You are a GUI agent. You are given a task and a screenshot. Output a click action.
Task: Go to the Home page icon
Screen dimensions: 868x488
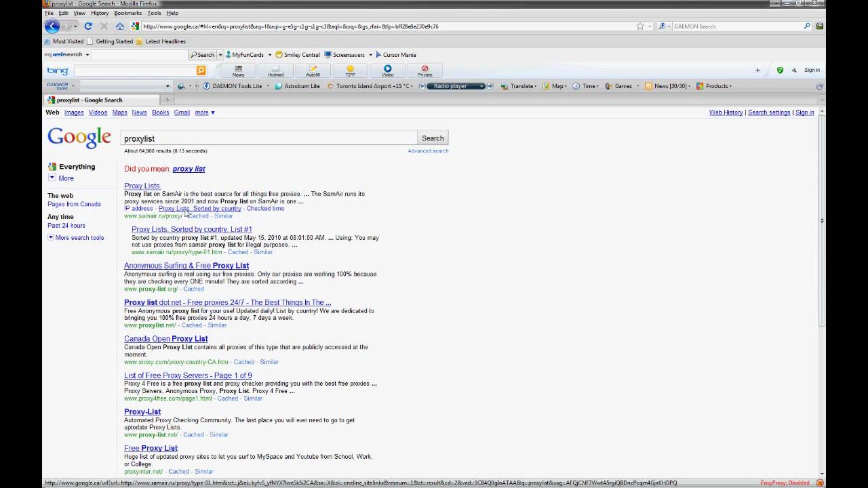click(x=120, y=26)
